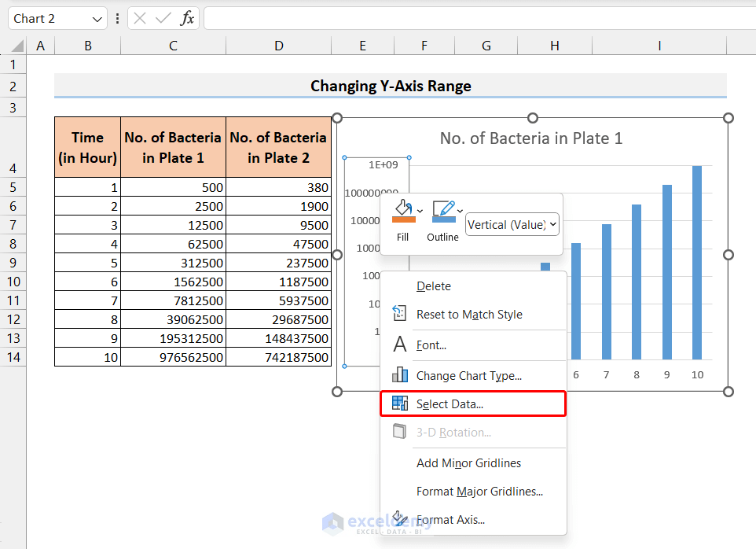Open the Outline dropdown arrow
Image resolution: width=756 pixels, height=549 pixels.
459,211
